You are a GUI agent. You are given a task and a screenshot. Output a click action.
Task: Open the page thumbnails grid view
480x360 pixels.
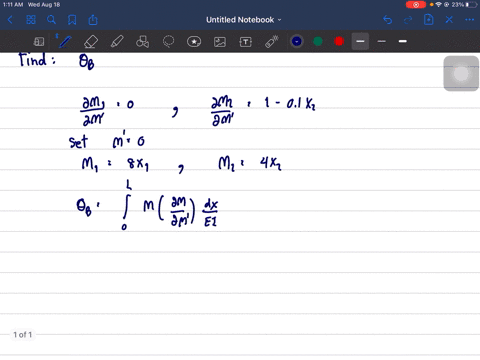(x=31, y=20)
